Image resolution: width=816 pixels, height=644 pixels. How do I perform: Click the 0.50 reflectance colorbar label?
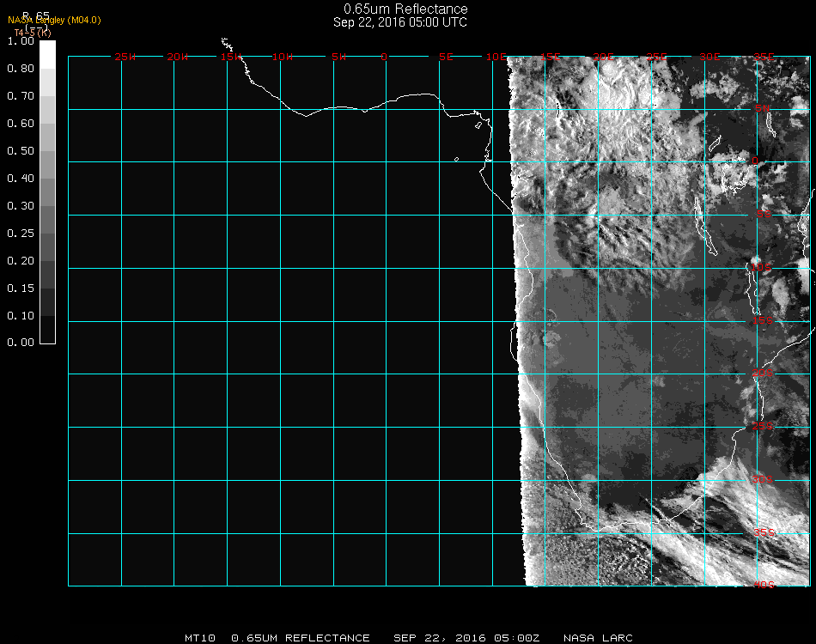(x=20, y=151)
